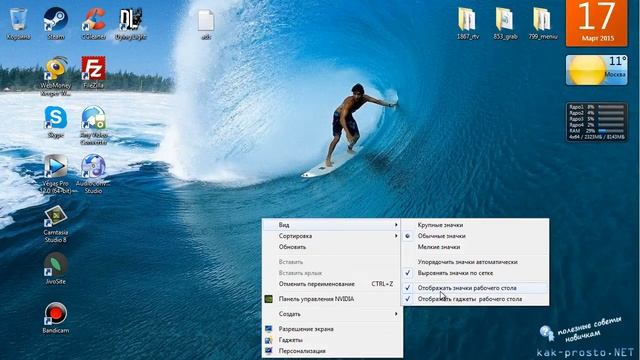Click the RAM usage bar in gadget
Screen dimensions: 640x360
[611, 131]
